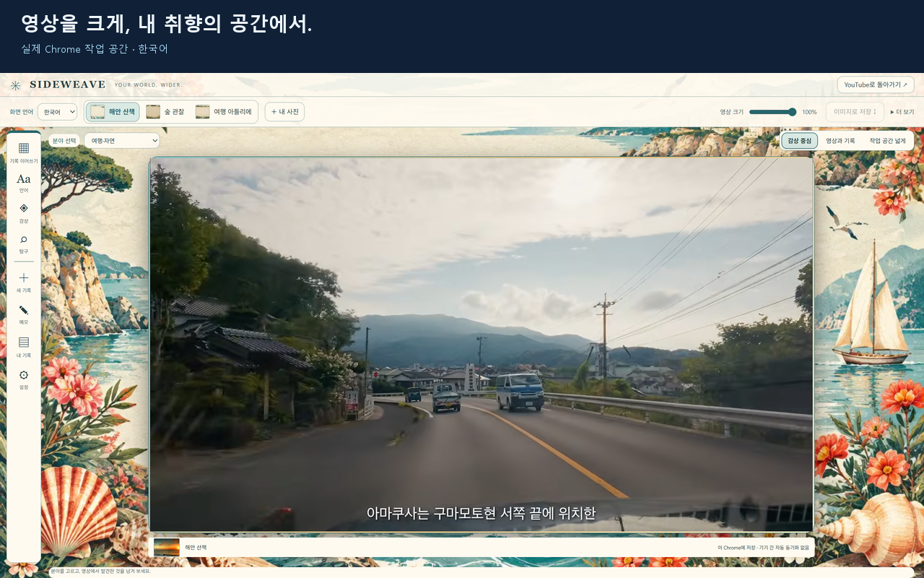Open the 메모 pencil tool
Image resolution: width=924 pixels, height=578 pixels.
coord(24,310)
